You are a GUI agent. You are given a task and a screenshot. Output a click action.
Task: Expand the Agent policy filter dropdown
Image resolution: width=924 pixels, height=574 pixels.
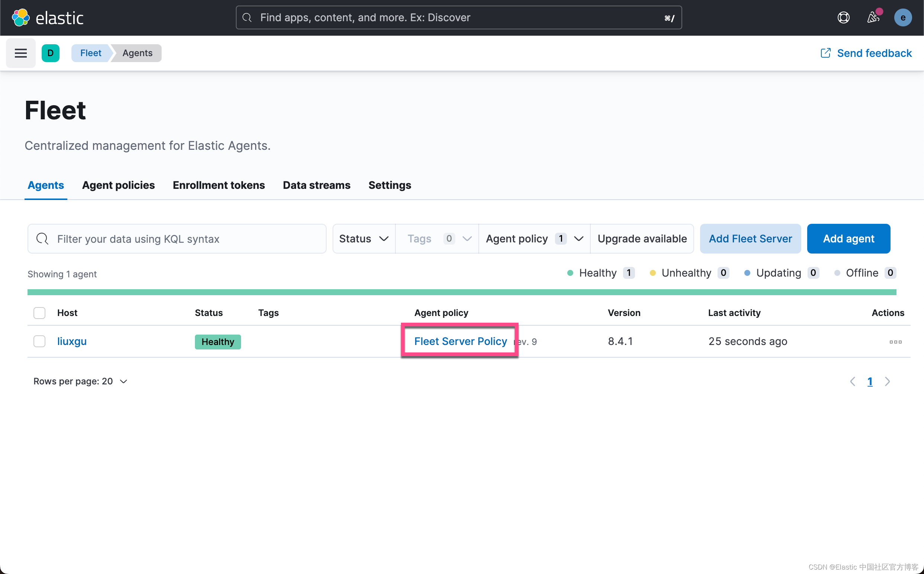tap(534, 238)
